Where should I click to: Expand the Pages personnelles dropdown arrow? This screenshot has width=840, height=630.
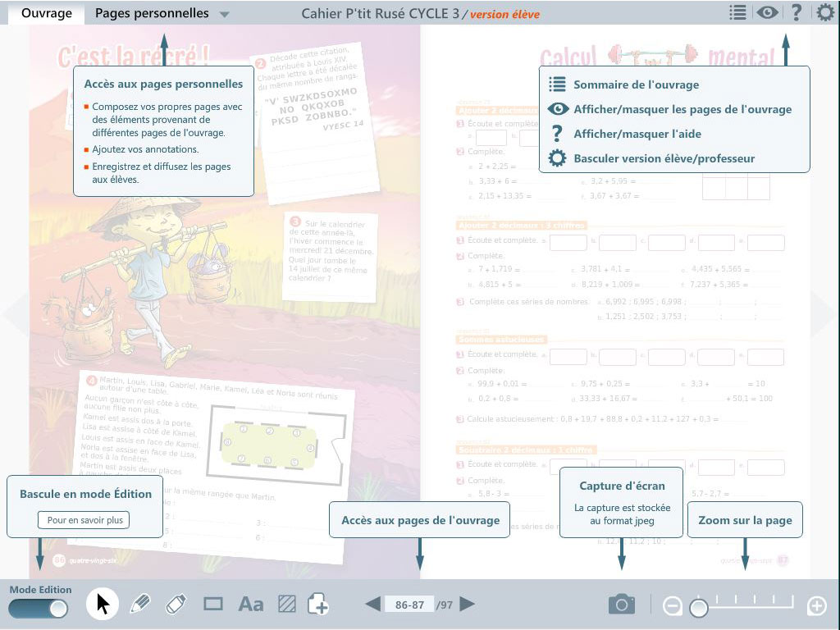224,14
